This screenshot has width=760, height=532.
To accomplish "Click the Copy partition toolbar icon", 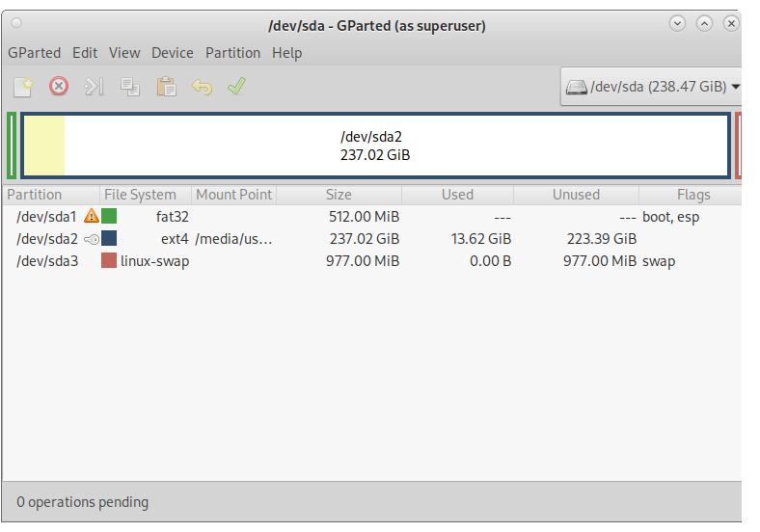I will coord(129,87).
